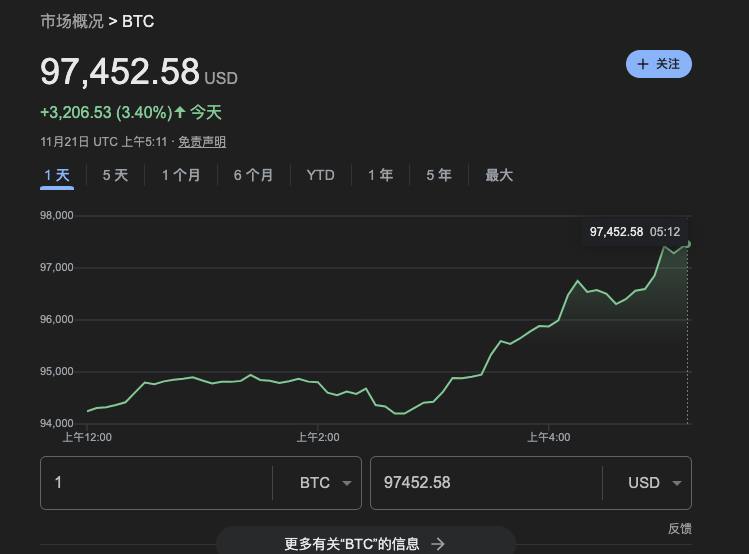Click the 96,000 axis label

pos(57,320)
